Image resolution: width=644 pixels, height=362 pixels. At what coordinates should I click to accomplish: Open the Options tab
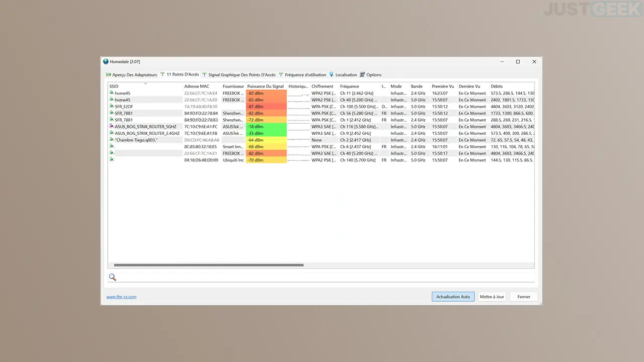tap(370, 75)
